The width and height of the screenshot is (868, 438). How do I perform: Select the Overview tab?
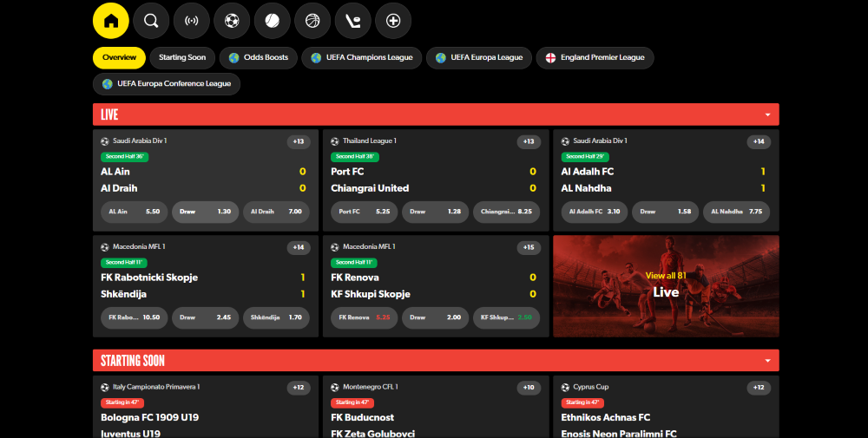pos(119,57)
